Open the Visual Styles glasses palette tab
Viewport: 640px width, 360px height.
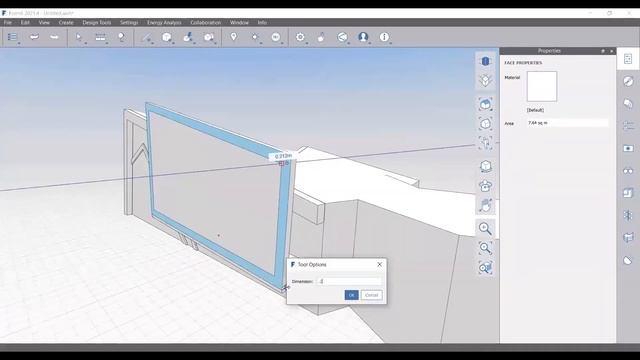[x=628, y=171]
